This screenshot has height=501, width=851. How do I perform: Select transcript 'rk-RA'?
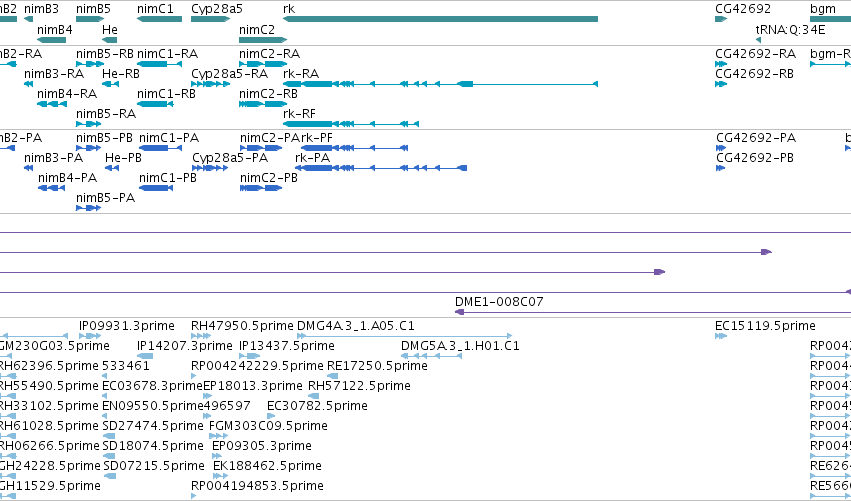pyautogui.click(x=440, y=84)
